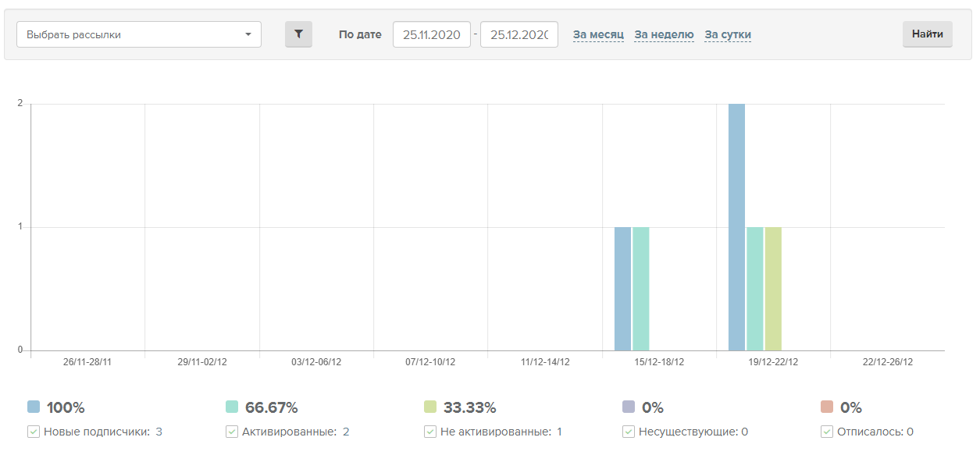The width and height of the screenshot is (980, 455).
Task: Select the 'За неделю' period link
Action: pos(664,34)
